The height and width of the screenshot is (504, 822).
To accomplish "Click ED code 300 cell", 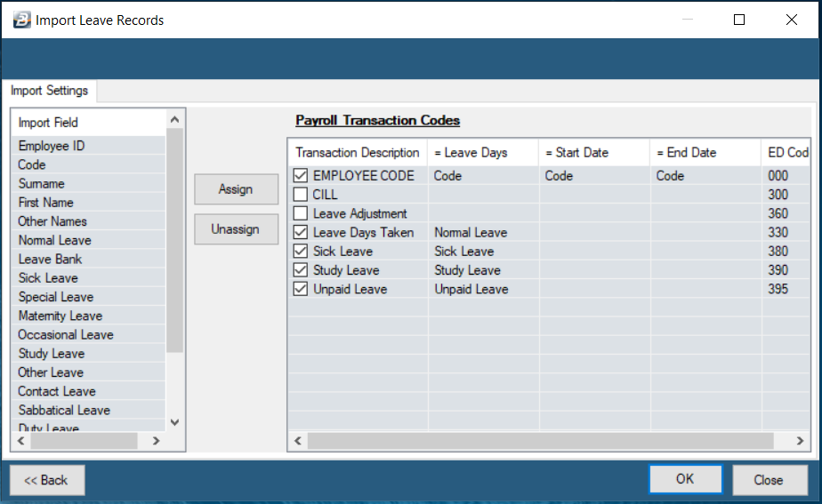I will click(x=786, y=195).
